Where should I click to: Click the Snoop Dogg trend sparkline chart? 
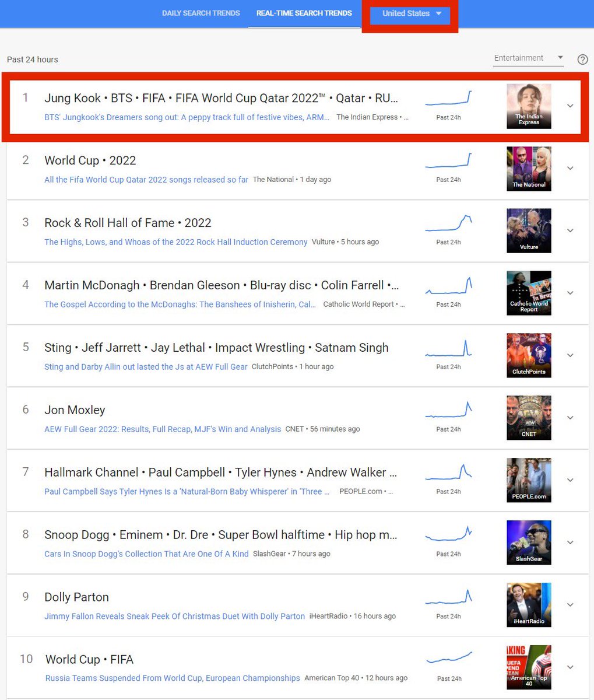(x=448, y=535)
